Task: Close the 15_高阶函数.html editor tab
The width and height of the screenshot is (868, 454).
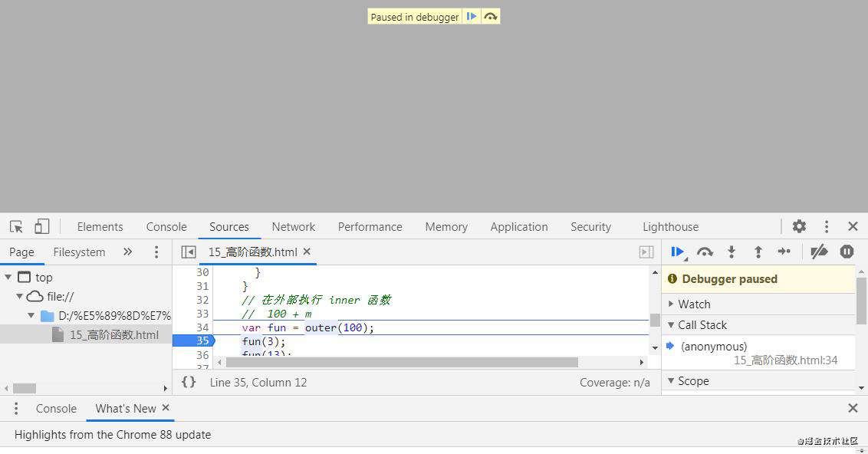Action: tap(307, 252)
